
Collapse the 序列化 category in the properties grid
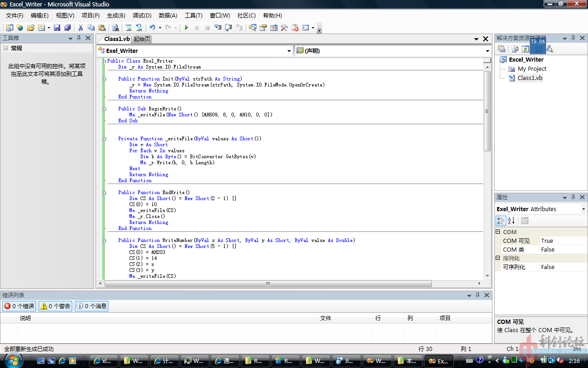coord(498,258)
